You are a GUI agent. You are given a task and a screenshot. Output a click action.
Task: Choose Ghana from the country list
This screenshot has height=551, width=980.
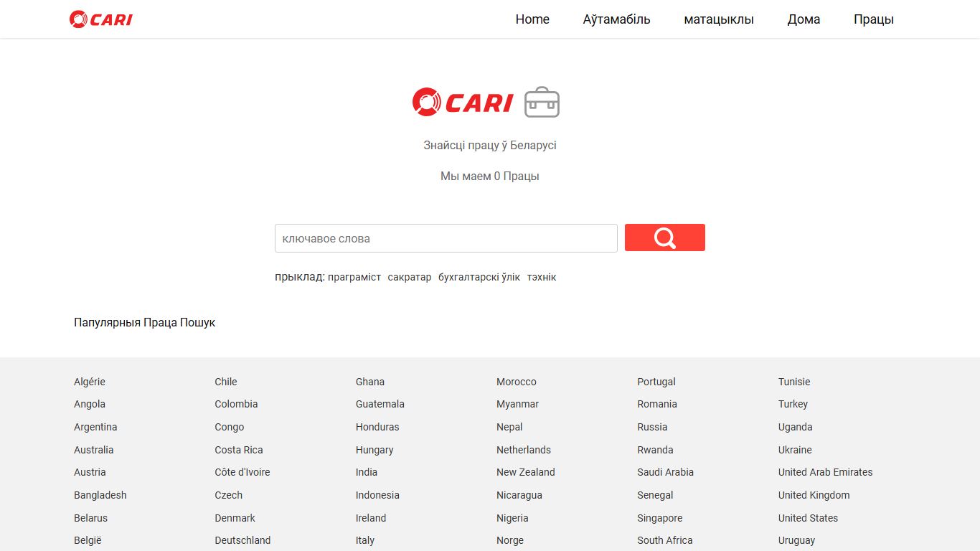(x=370, y=382)
